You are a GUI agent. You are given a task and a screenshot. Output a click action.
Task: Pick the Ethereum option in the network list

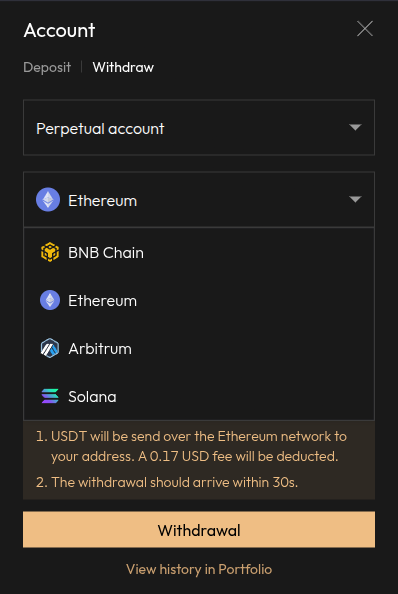coord(199,301)
